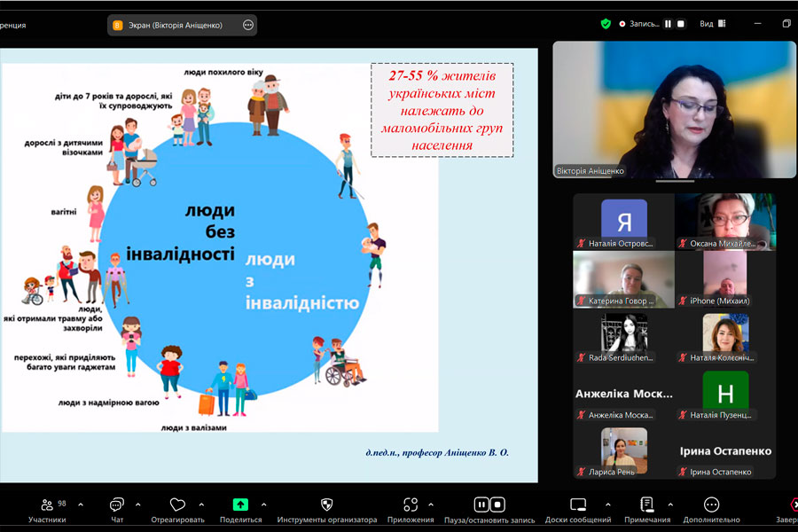This screenshot has height=532, width=798.
Task: Expand the React options chevron
Action: click(x=201, y=505)
